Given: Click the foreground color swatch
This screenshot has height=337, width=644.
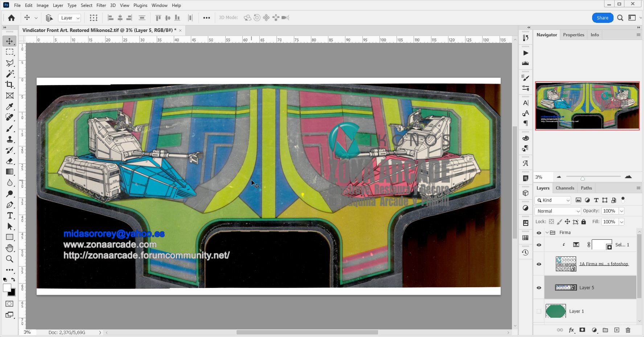Looking at the screenshot, I should (7, 288).
